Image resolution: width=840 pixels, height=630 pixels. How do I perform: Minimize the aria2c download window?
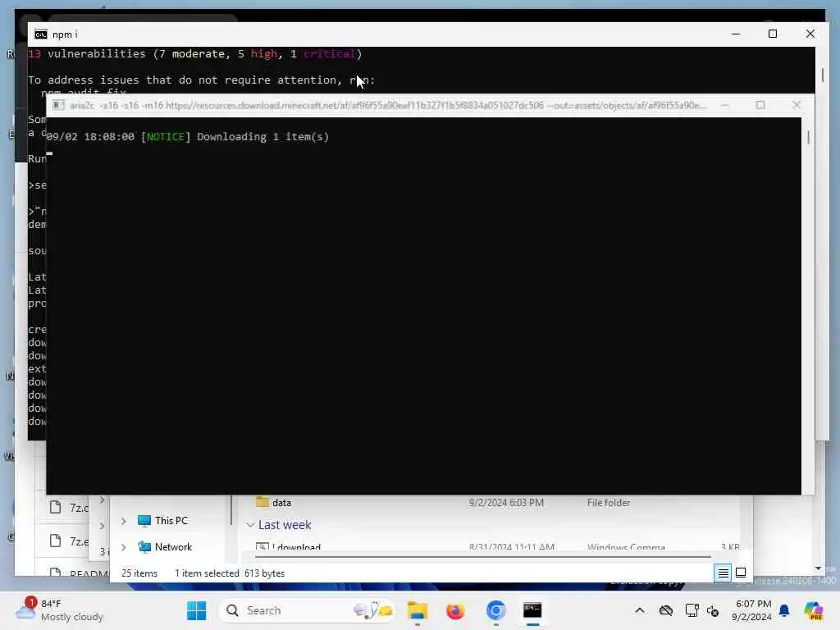(x=725, y=105)
